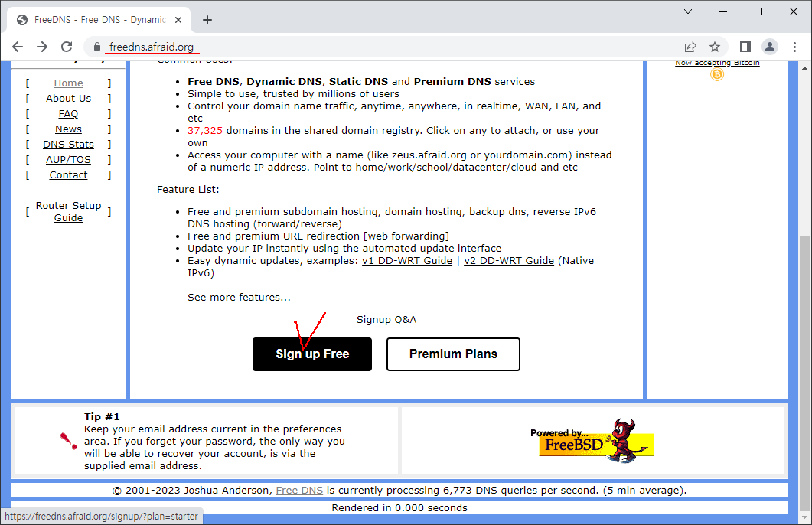812x525 pixels.
Task: Share this page icon in address bar
Action: (690, 47)
